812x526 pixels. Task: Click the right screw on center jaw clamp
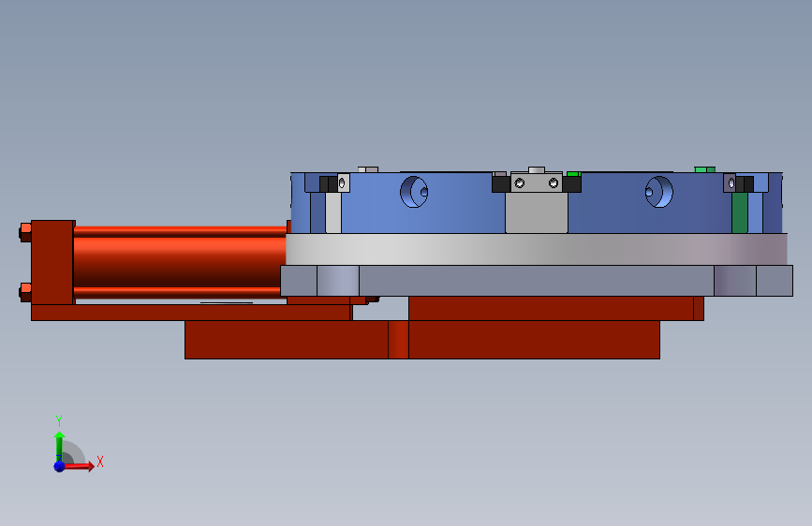tap(554, 183)
